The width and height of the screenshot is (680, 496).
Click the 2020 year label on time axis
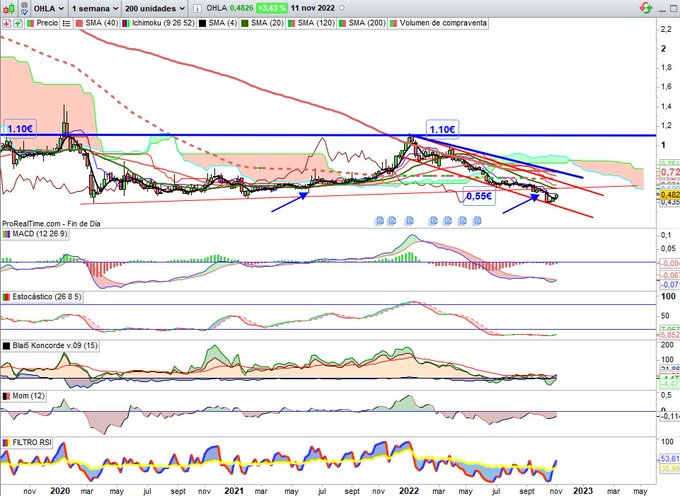(x=60, y=490)
